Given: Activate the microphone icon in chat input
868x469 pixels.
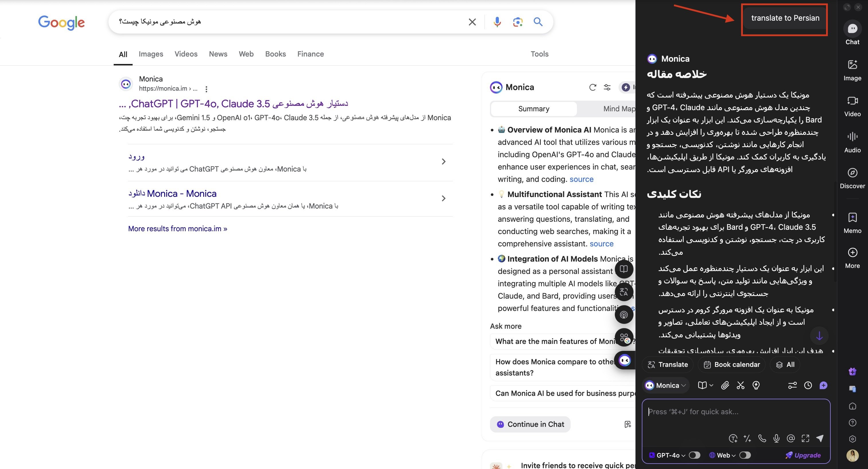Looking at the screenshot, I should pyautogui.click(x=776, y=438).
